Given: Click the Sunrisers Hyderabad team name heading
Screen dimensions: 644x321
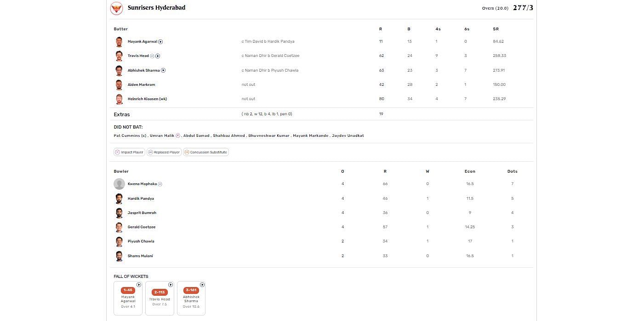Looking at the screenshot, I should [x=157, y=8].
